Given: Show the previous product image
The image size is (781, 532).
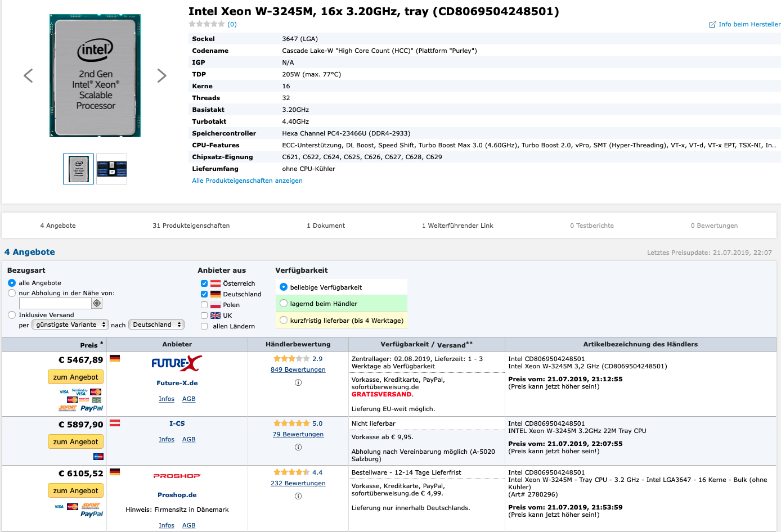Looking at the screenshot, I should 28,75.
